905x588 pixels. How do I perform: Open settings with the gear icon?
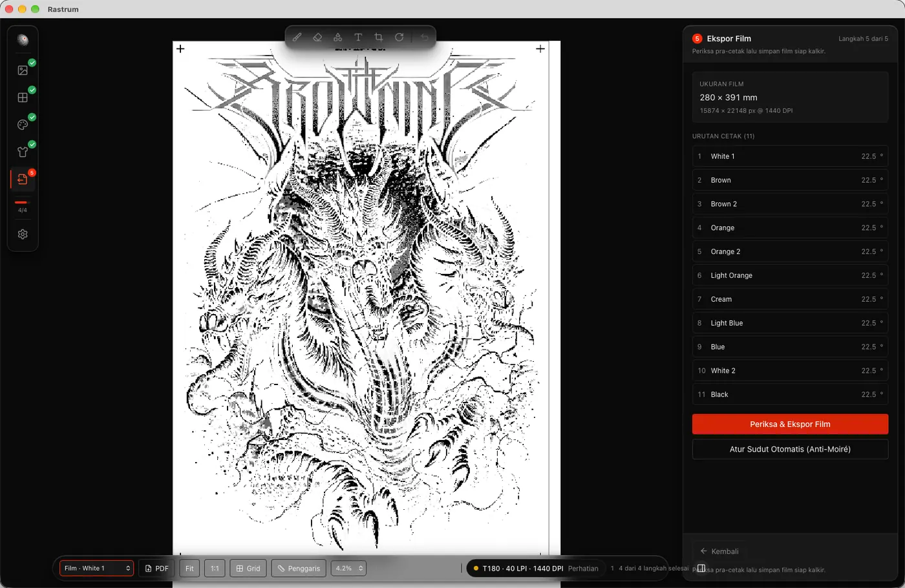coord(23,235)
